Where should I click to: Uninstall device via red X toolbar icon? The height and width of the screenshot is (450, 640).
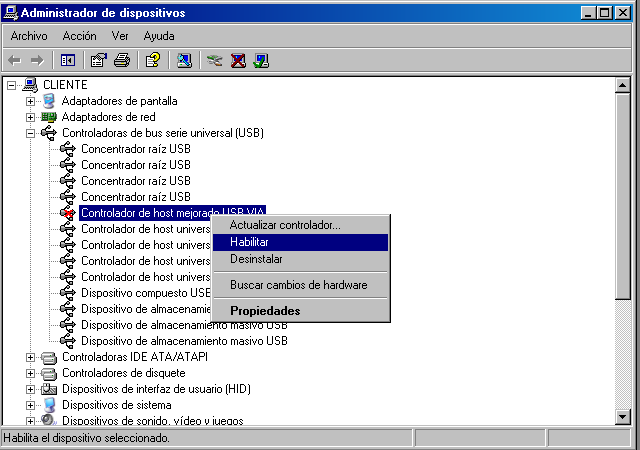click(x=238, y=61)
